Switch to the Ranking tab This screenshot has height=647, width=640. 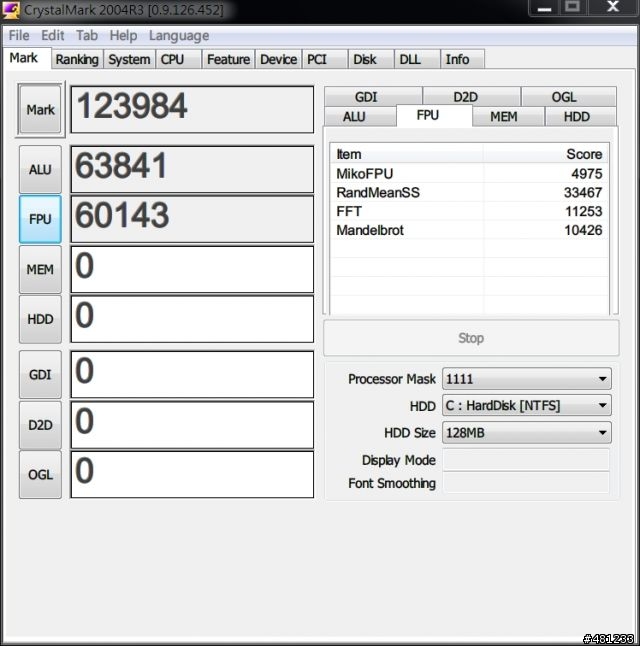pyautogui.click(x=77, y=59)
